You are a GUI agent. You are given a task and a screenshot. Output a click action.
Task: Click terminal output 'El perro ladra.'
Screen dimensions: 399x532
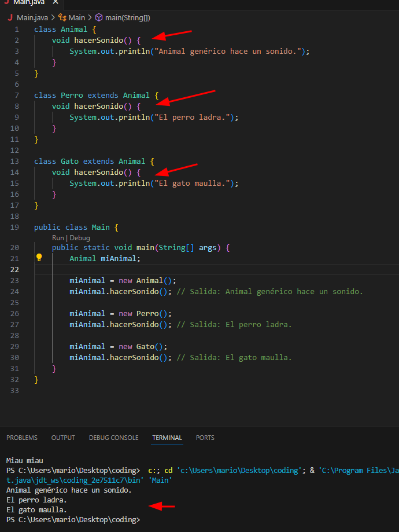coord(36,500)
